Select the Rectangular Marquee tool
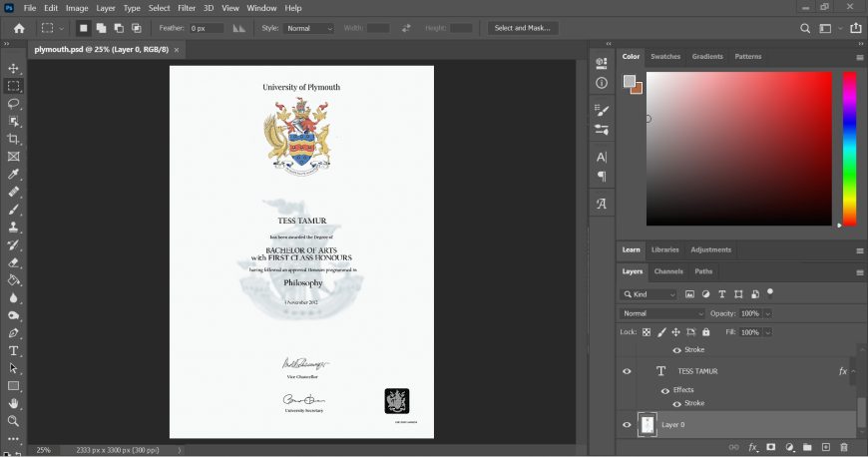The width and height of the screenshot is (868, 457). (13, 86)
